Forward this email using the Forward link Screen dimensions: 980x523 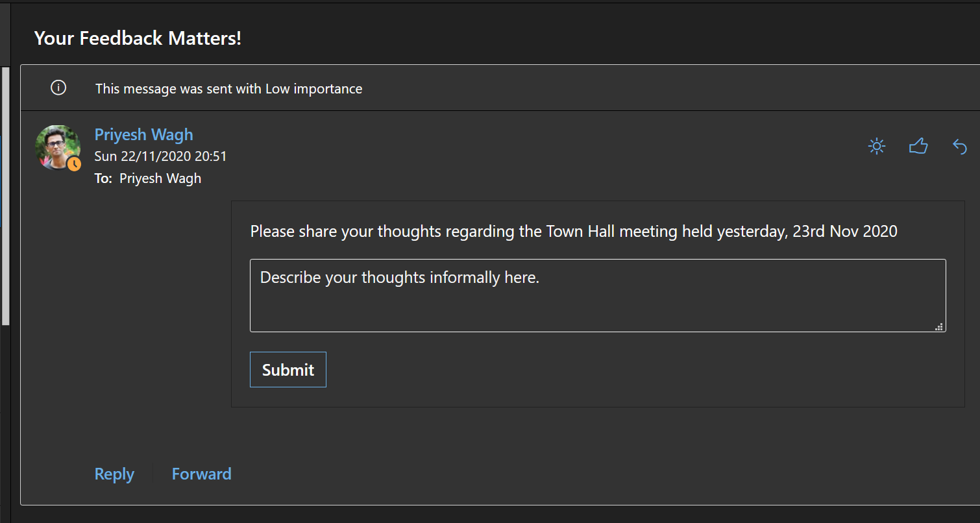click(201, 474)
